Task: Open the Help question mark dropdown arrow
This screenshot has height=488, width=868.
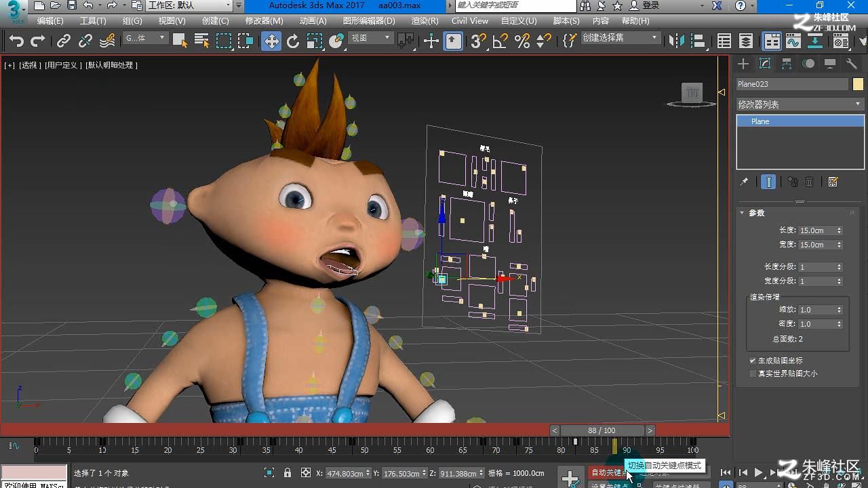Action: [753, 5]
